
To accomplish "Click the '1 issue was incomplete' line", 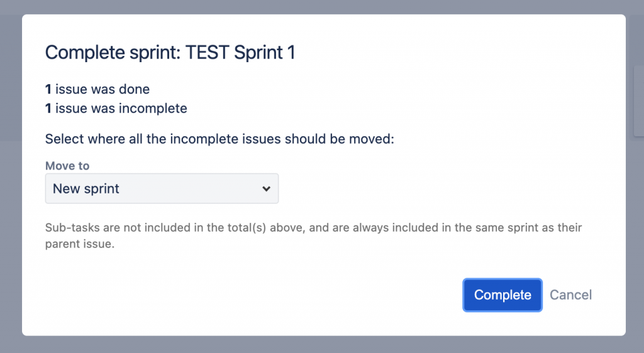I will pos(116,108).
